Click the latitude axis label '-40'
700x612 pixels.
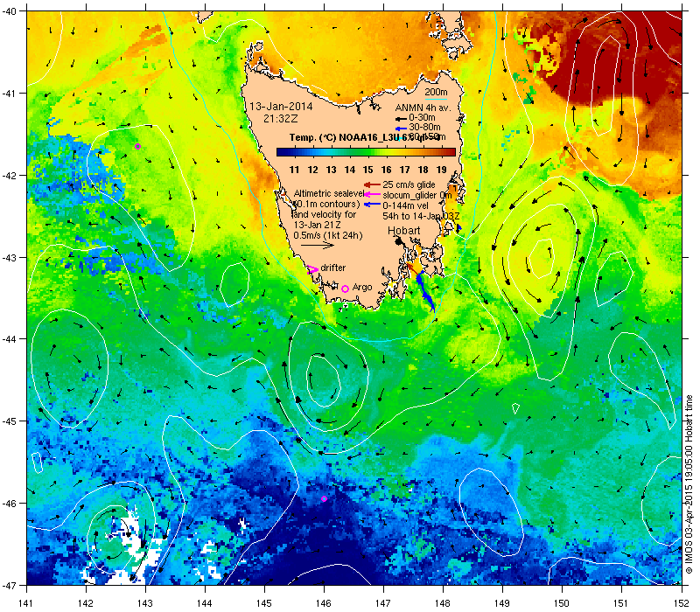pyautogui.click(x=9, y=11)
